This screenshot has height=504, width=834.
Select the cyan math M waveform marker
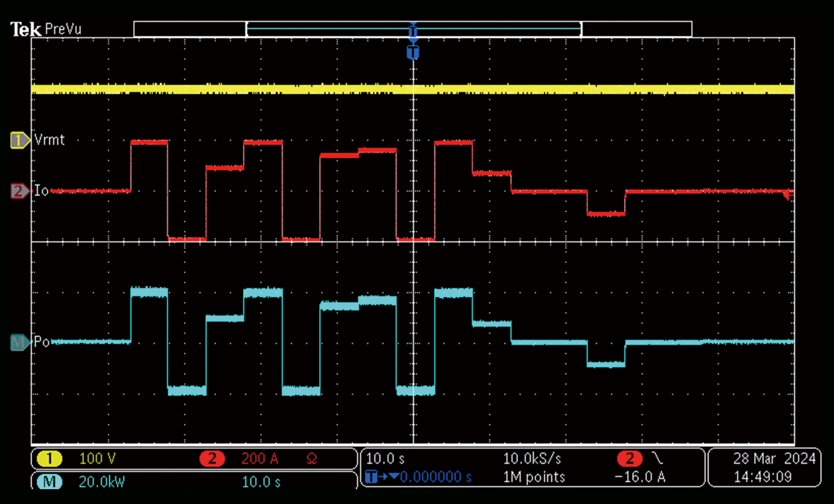coord(19,342)
